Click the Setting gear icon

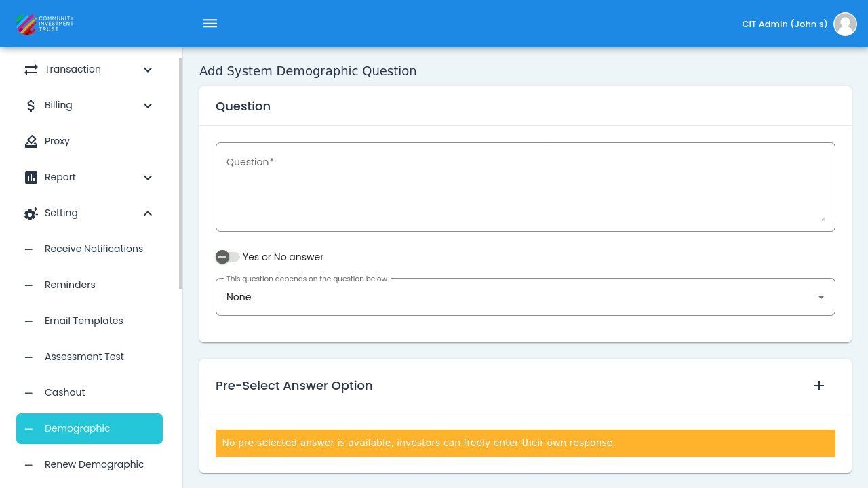pyautogui.click(x=31, y=213)
